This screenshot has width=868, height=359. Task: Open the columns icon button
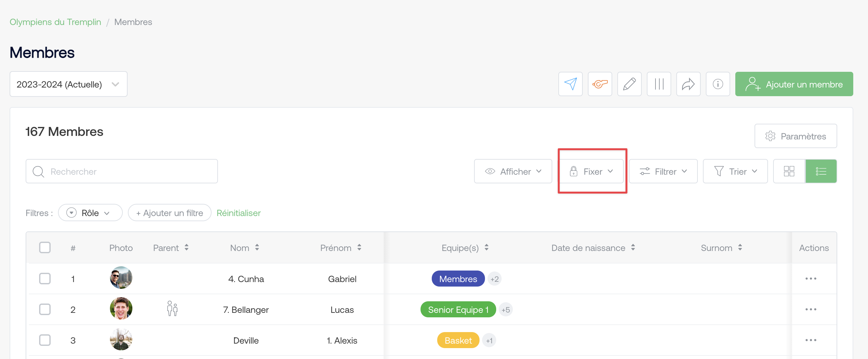[659, 84]
